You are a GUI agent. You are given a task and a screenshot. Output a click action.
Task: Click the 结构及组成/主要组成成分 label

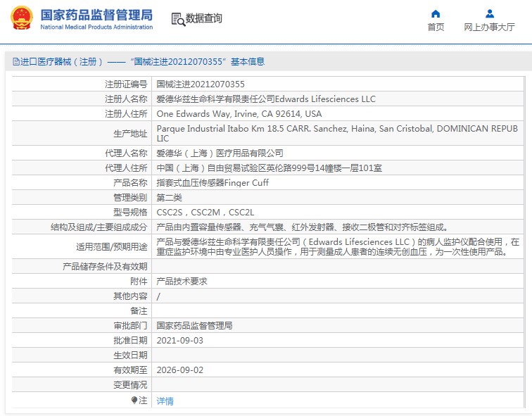click(99, 227)
